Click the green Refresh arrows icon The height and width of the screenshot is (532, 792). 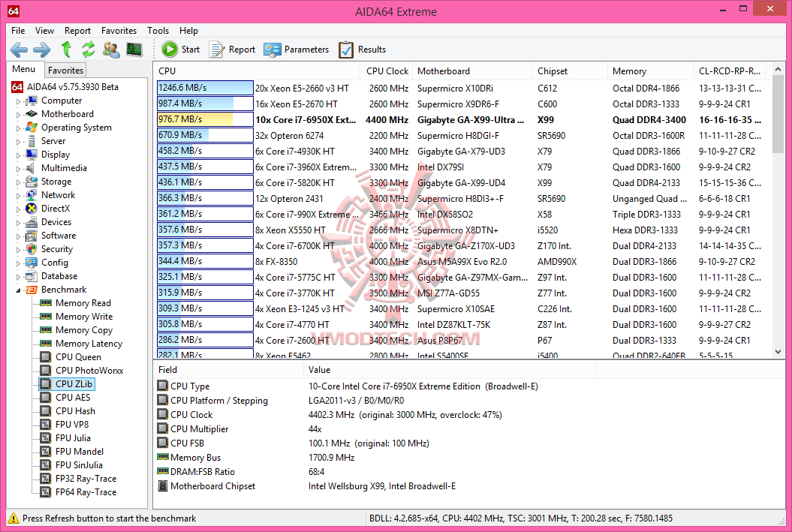pyautogui.click(x=89, y=50)
